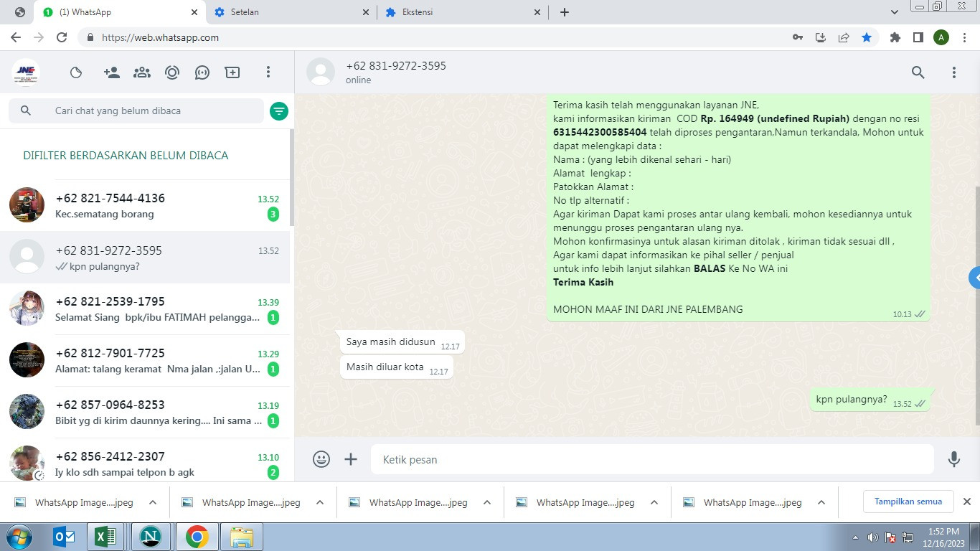Image resolution: width=980 pixels, height=551 pixels.
Task: Close the downloads bar
Action: click(x=966, y=501)
